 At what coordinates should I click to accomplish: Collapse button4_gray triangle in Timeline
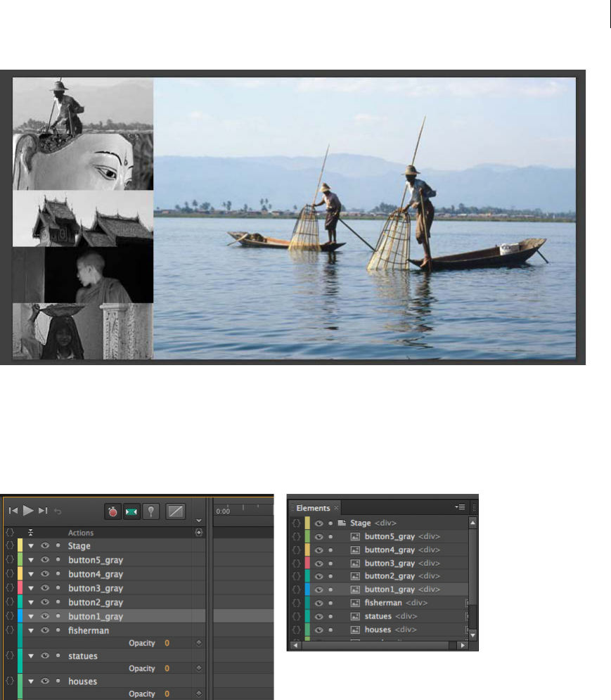[x=31, y=574]
